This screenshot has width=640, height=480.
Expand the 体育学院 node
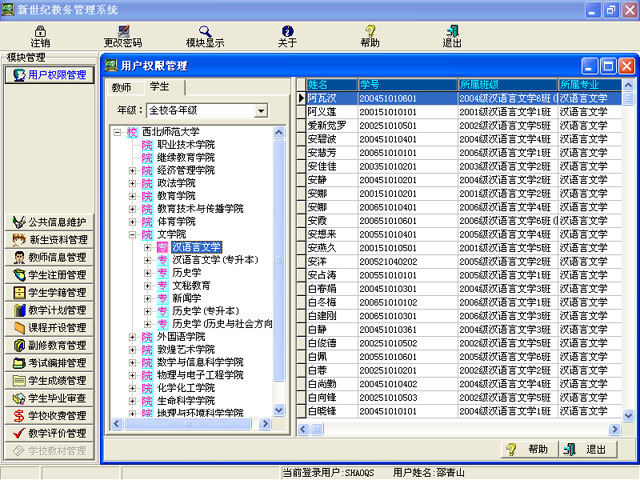[132, 222]
